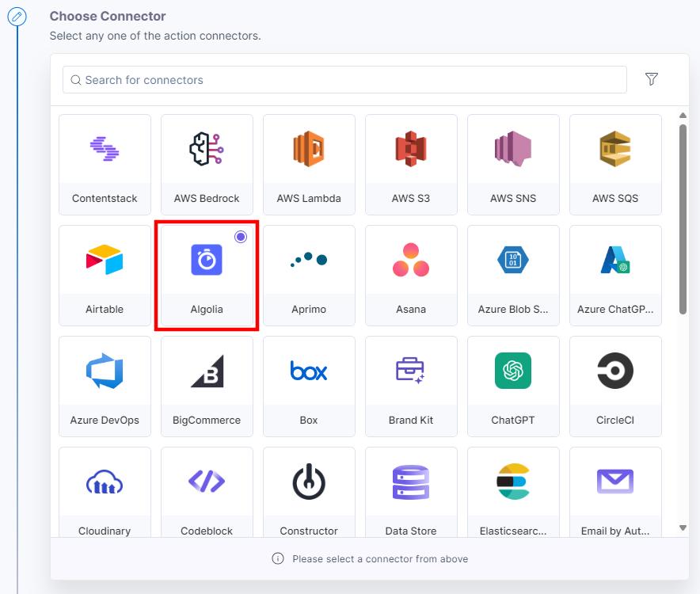Click the "CircleCI" label text
The width and height of the screenshot is (700, 594).
[615, 421]
